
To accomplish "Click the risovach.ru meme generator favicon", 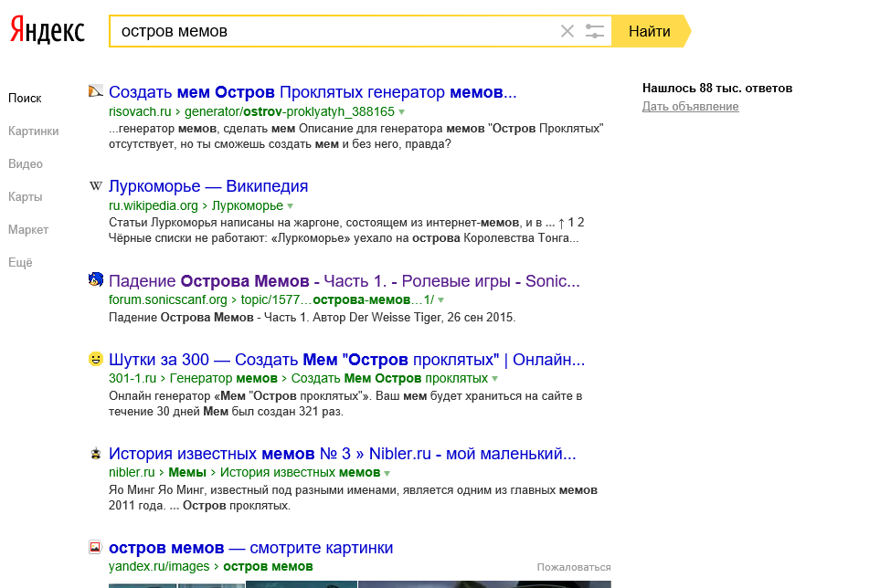I will tap(95, 91).
